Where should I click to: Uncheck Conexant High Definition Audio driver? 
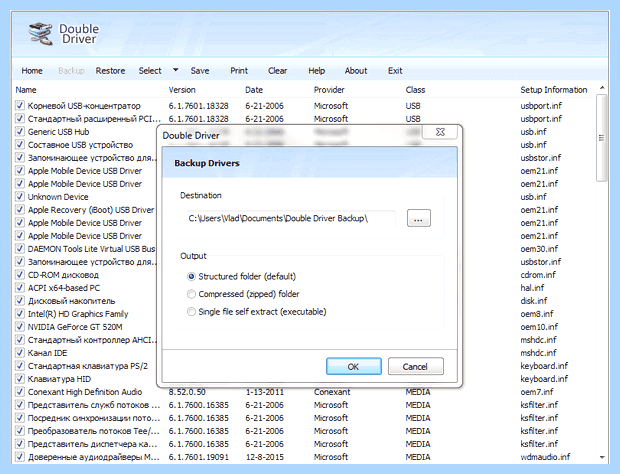[x=20, y=392]
